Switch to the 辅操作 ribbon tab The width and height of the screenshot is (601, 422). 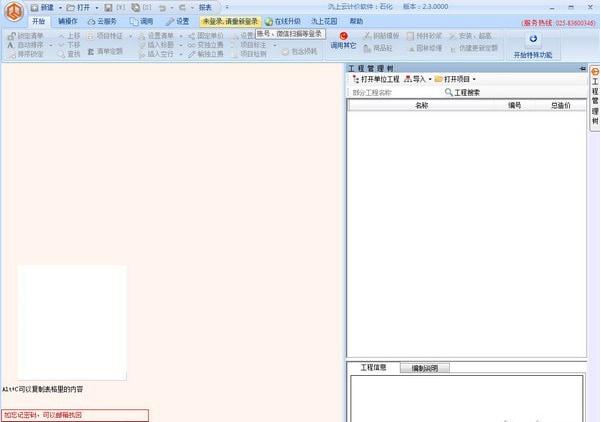[67, 21]
